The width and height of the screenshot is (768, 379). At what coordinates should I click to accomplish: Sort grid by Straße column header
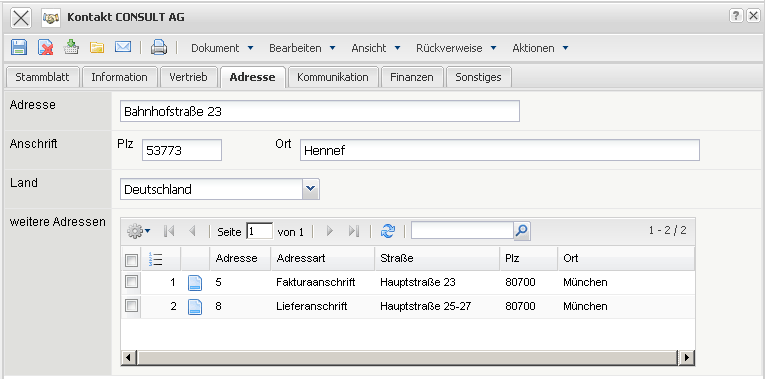pyautogui.click(x=437, y=259)
